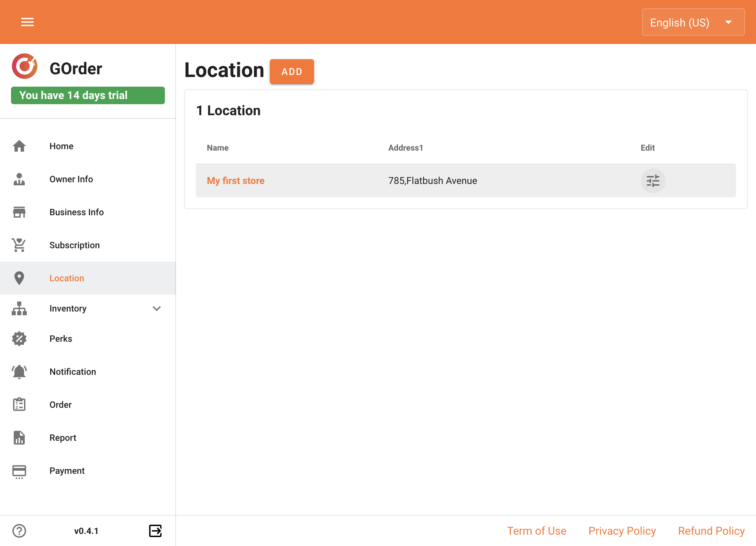Click the 785,Flatbush Avenue address cell
Viewport: 756px width, 546px height.
tap(433, 181)
